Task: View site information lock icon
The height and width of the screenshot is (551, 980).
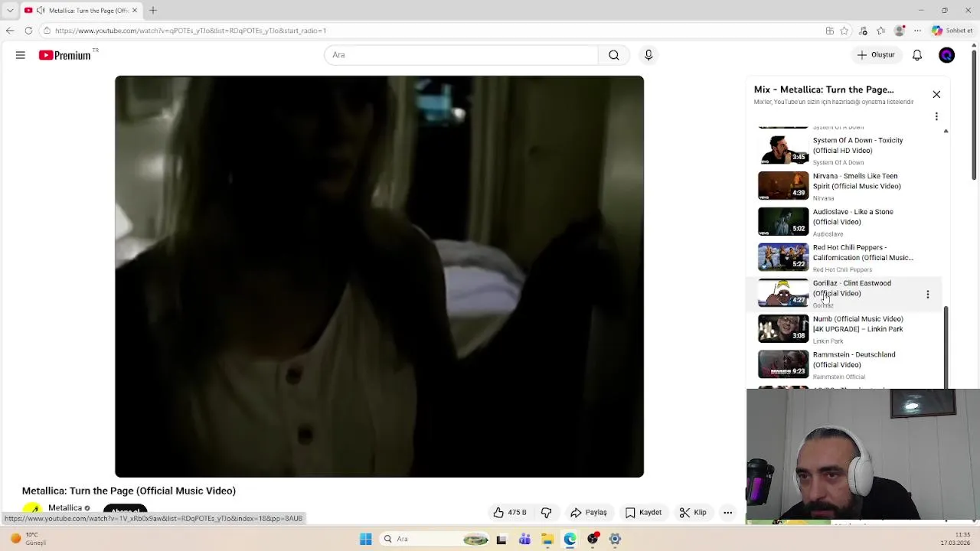Action: [x=47, y=31]
